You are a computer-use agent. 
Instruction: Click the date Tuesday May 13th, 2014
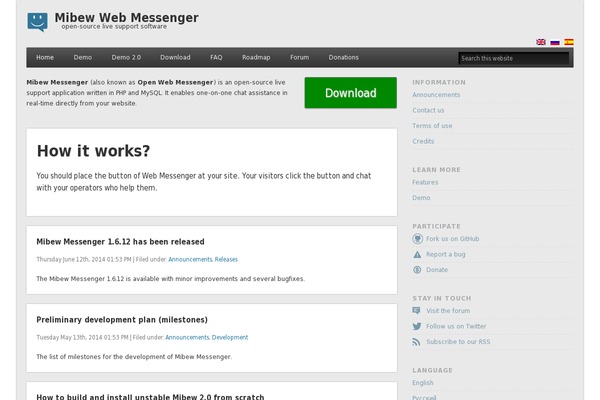(x=62, y=338)
